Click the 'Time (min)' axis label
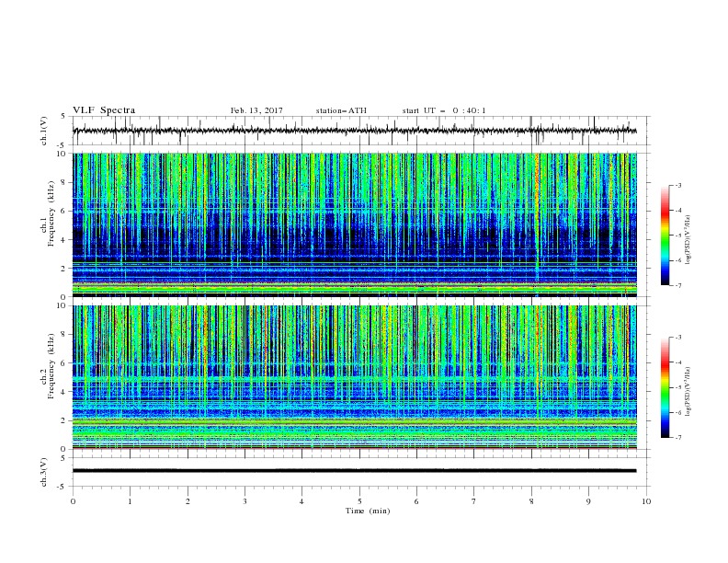 [x=368, y=511]
